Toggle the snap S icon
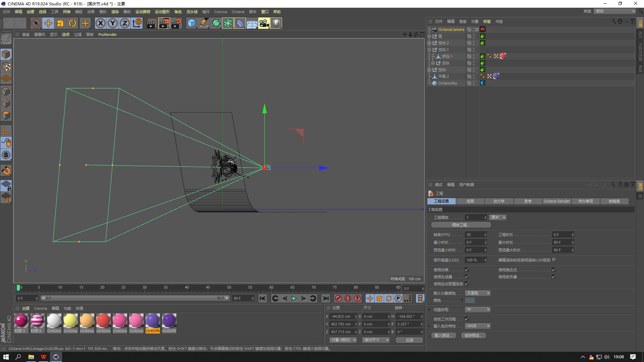The width and height of the screenshot is (644, 362). click(x=6, y=155)
